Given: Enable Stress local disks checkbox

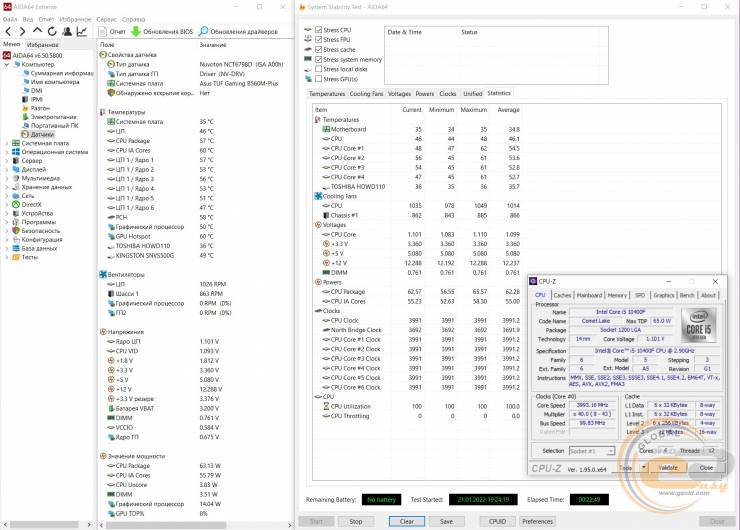Looking at the screenshot, I should click(x=319, y=69).
